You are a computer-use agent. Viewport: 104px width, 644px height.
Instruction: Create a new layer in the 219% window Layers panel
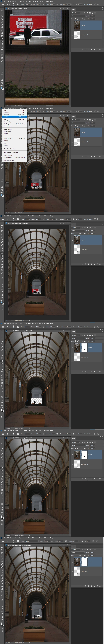pyautogui.click(x=97, y=50)
